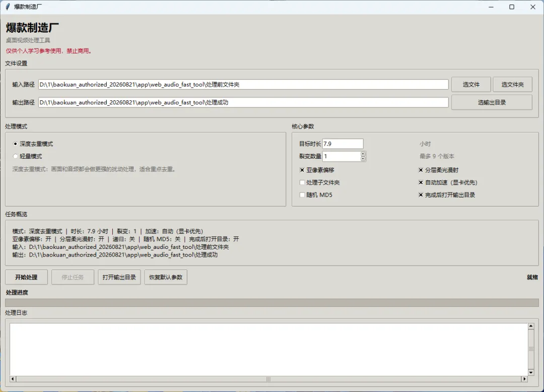Image resolution: width=544 pixels, height=392 pixels.
Task: Click 打开输出目录 button
Action: (x=119, y=277)
